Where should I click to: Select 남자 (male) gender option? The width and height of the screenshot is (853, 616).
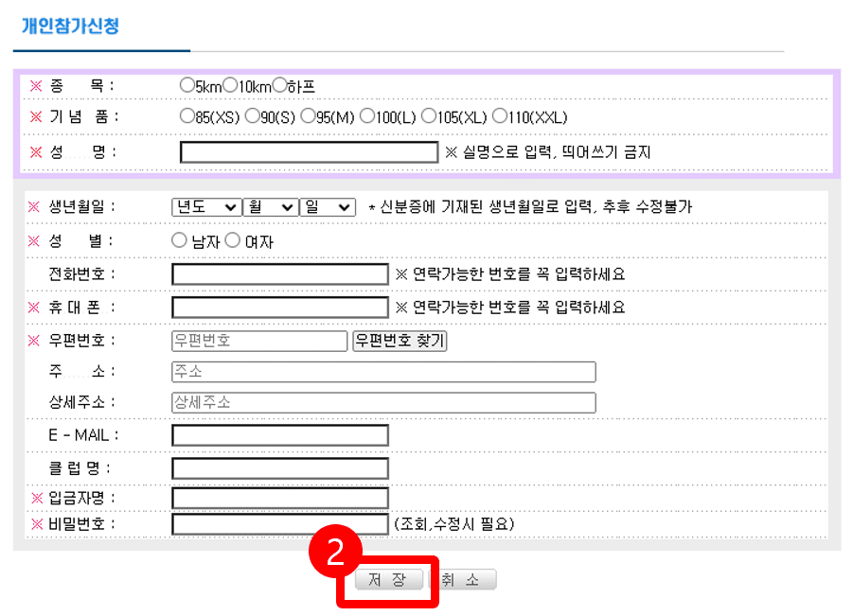tap(179, 240)
